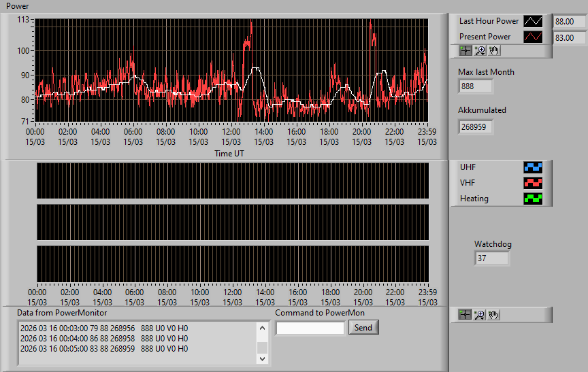Screen dimensions: 588x372
Task: Click the Akkumulated value field
Action: coord(475,127)
